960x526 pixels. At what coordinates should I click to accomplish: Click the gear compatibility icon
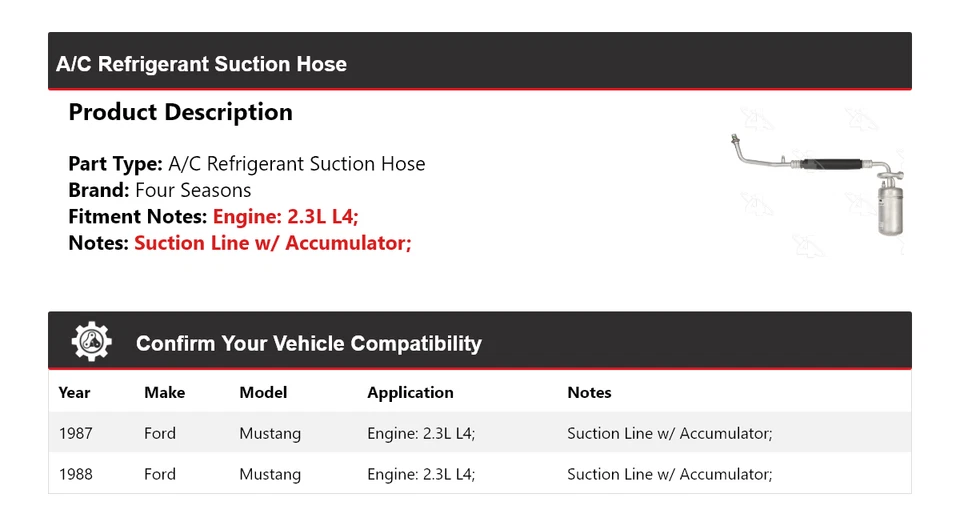coord(91,342)
